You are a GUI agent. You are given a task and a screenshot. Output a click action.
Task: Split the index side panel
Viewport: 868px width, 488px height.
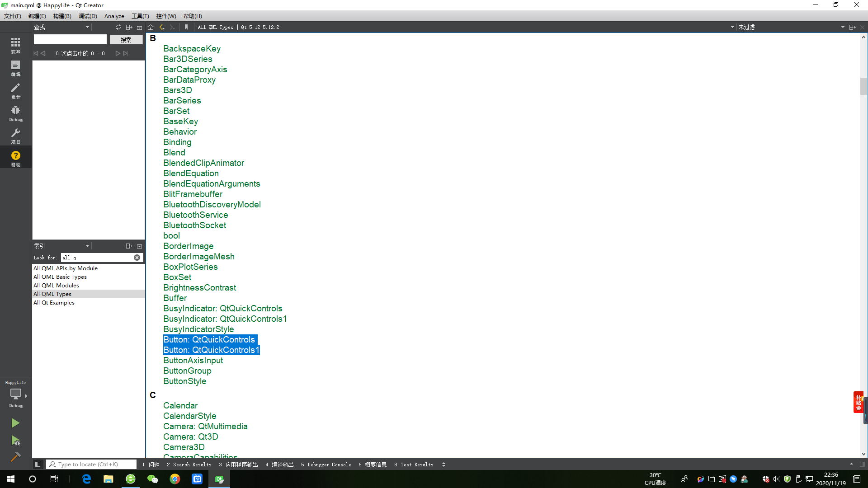click(129, 246)
